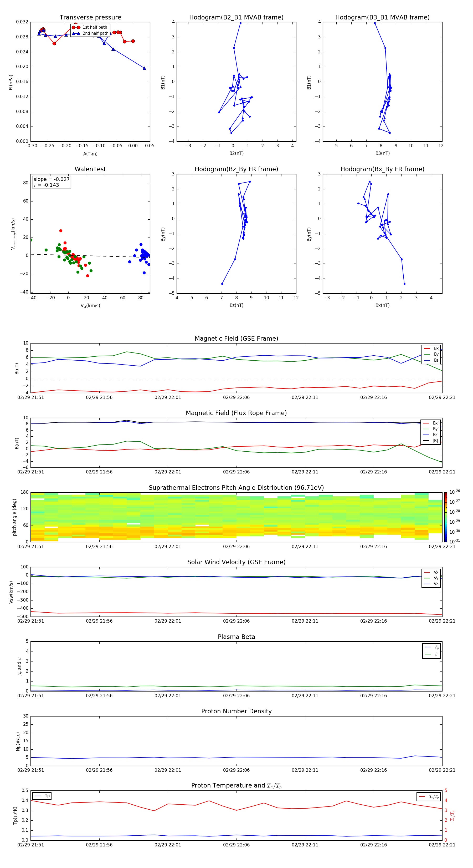Click the 'Hodogram(B3_B1 MVAB frame)' title
473x868 pixels.
click(x=382, y=17)
